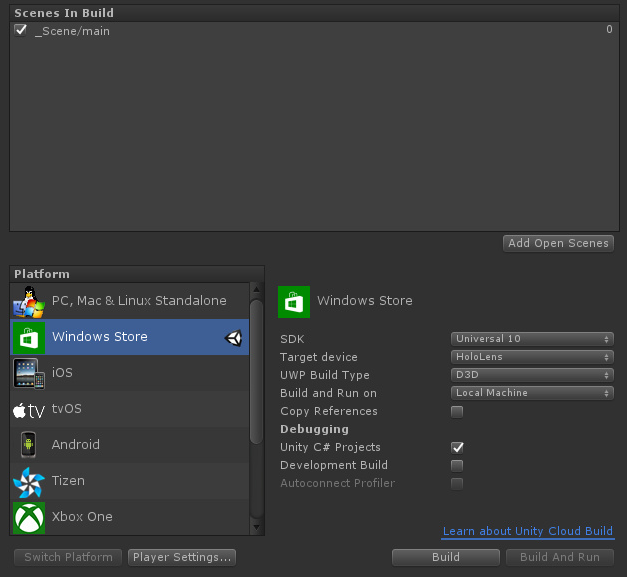Image resolution: width=627 pixels, height=577 pixels.
Task: Click the Build And Run button
Action: [x=560, y=557]
